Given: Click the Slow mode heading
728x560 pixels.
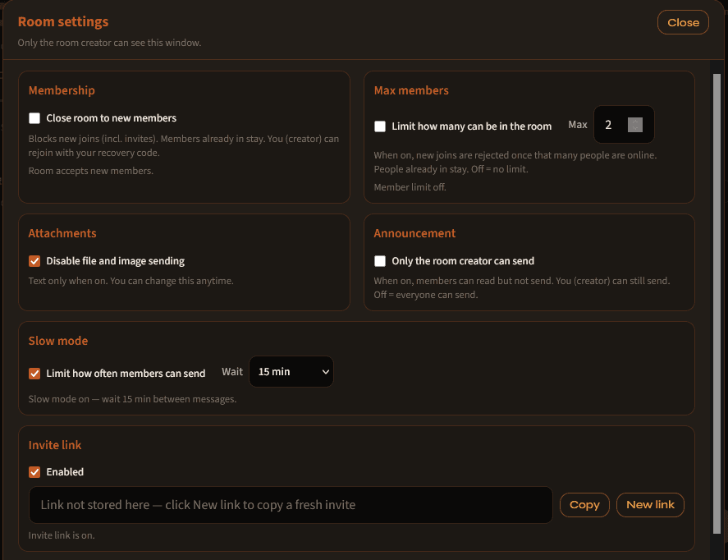Looking at the screenshot, I should (58, 341).
